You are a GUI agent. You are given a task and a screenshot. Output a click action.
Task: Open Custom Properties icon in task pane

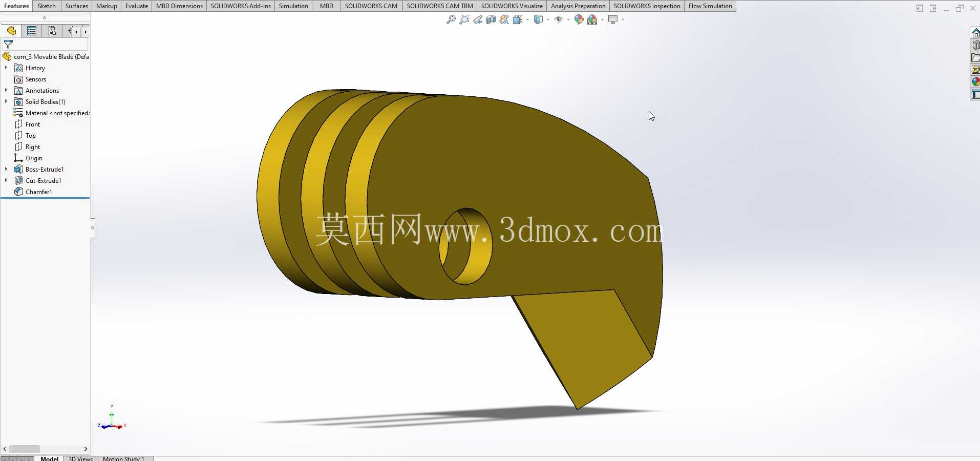(975, 94)
